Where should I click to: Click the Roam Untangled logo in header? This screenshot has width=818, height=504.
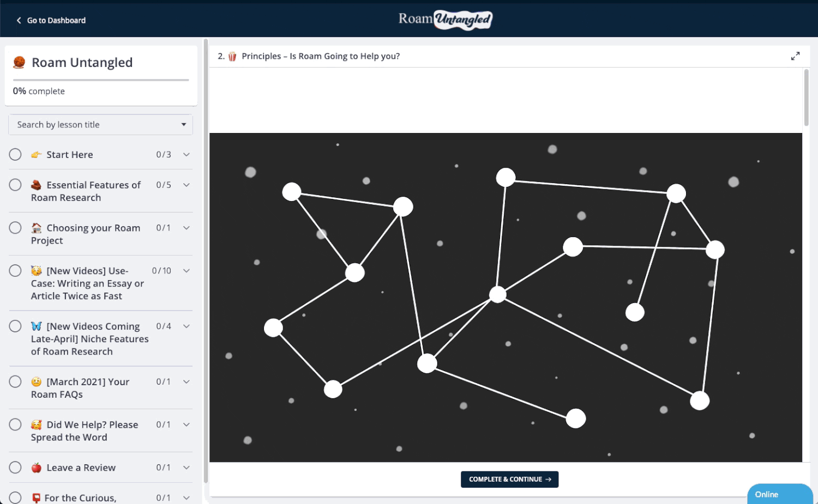[445, 20]
